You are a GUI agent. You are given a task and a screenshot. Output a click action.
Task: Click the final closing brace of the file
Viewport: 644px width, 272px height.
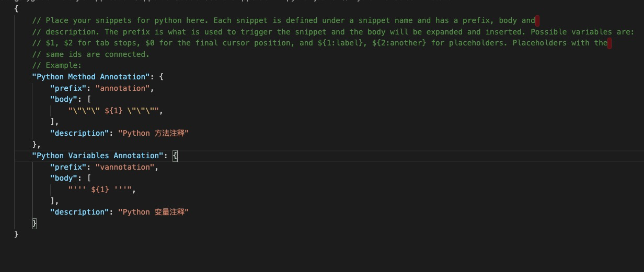17,234
